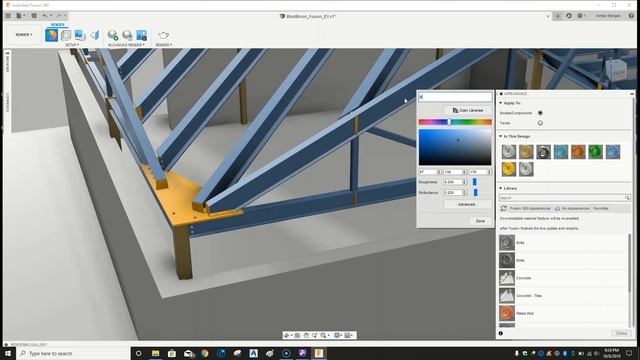This screenshot has height=360, width=640.
Task: Switch to the RENDER ribbon tab
Action: [x=57, y=25]
